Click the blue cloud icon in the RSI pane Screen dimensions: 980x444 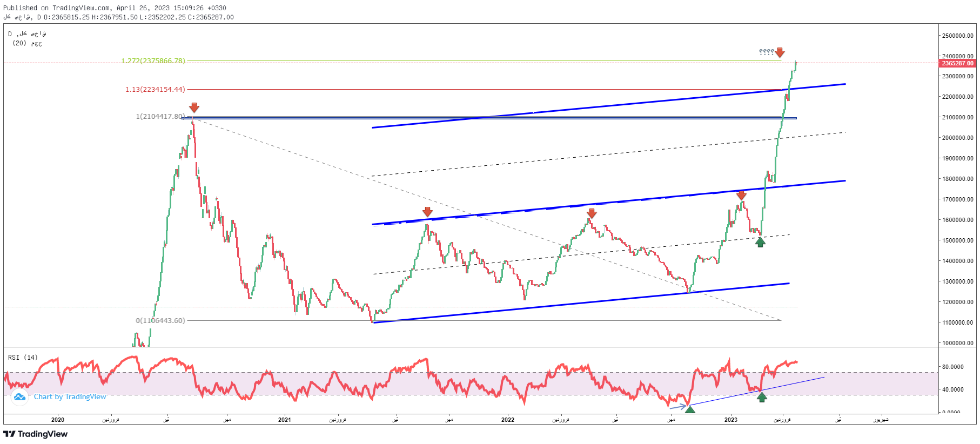coord(20,397)
